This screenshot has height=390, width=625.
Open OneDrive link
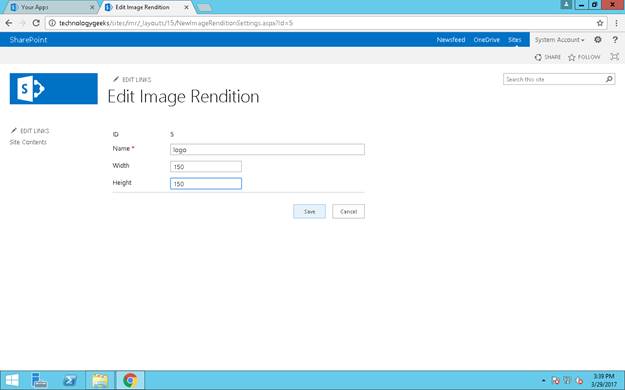487,39
